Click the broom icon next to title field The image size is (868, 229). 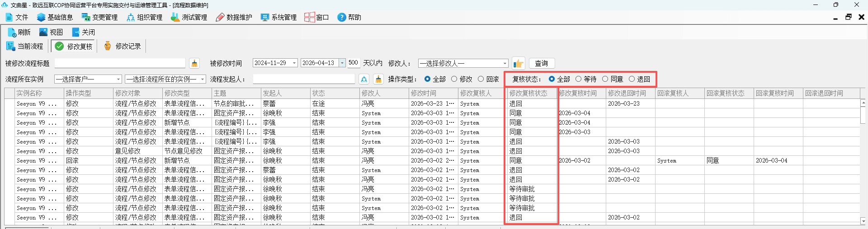coord(194,63)
